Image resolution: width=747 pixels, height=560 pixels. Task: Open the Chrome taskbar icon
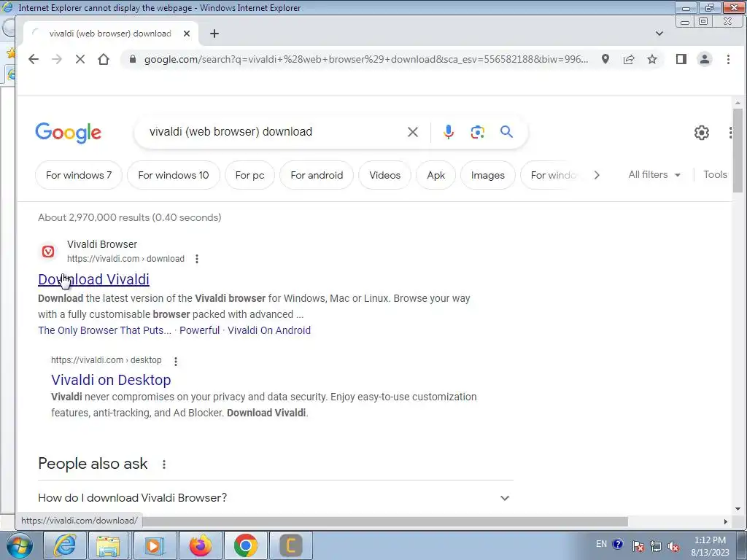(x=246, y=545)
